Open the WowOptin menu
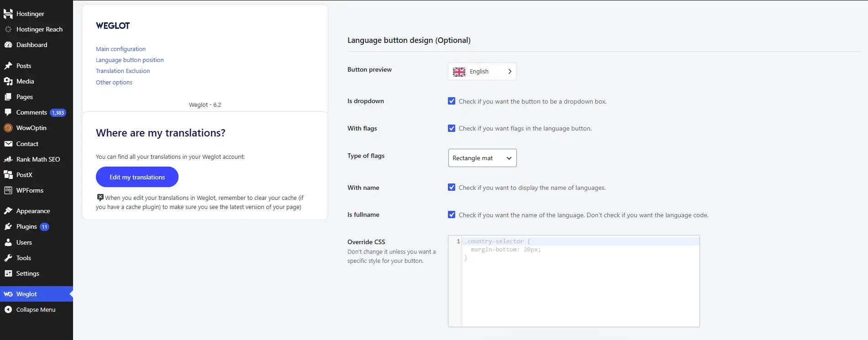Viewport: 868px width, 340px height. point(37,128)
